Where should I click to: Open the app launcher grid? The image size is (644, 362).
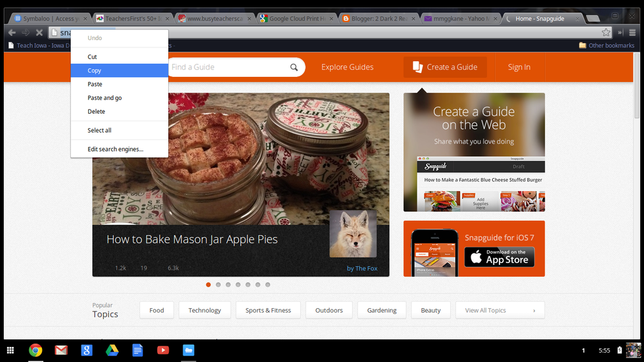10,350
